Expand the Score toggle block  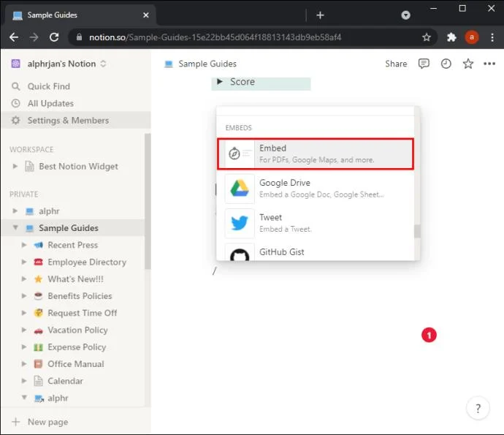pyautogui.click(x=220, y=82)
